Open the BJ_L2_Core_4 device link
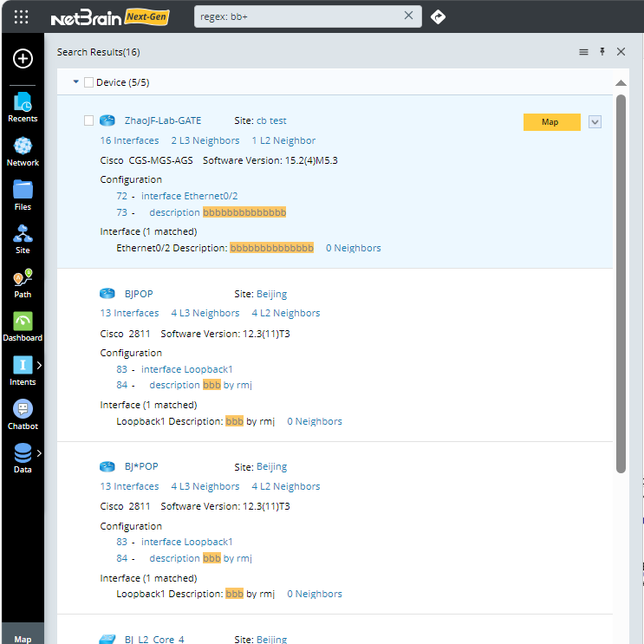 click(x=154, y=639)
